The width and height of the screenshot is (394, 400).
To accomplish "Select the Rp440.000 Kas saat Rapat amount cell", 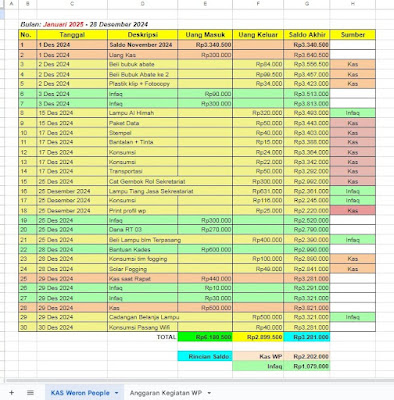I will pyautogui.click(x=205, y=279).
